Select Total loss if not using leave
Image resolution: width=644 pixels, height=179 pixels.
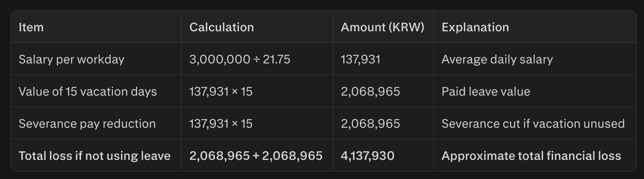click(94, 156)
